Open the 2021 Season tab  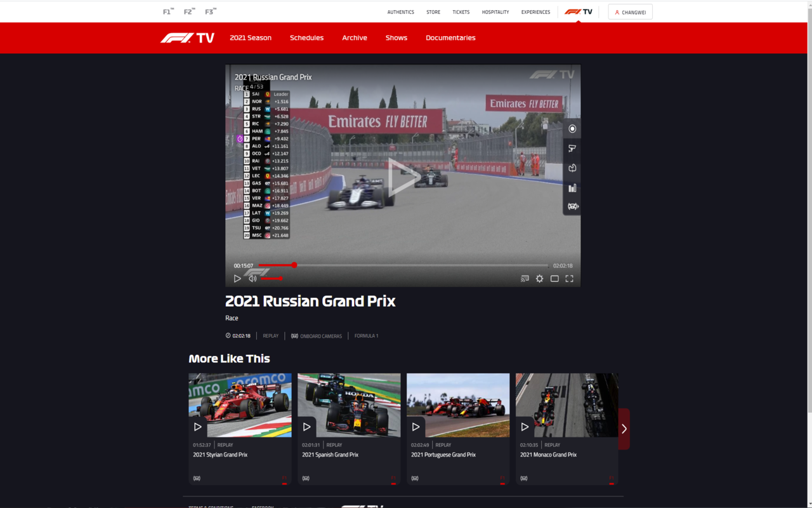click(251, 38)
